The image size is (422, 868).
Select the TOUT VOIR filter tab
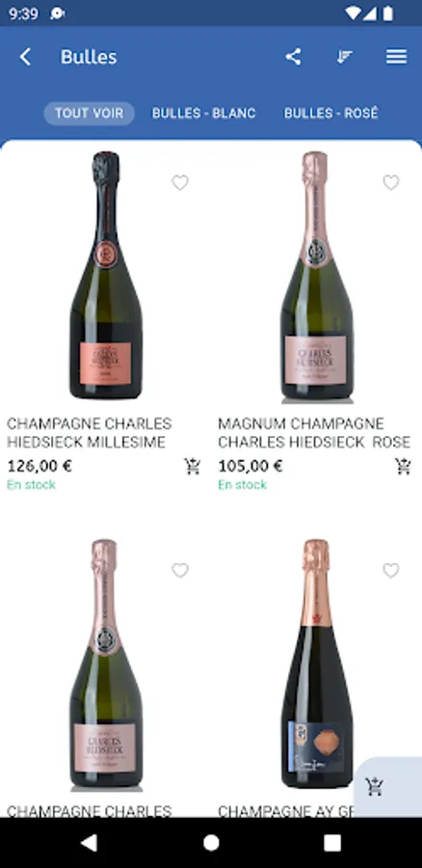(x=89, y=114)
